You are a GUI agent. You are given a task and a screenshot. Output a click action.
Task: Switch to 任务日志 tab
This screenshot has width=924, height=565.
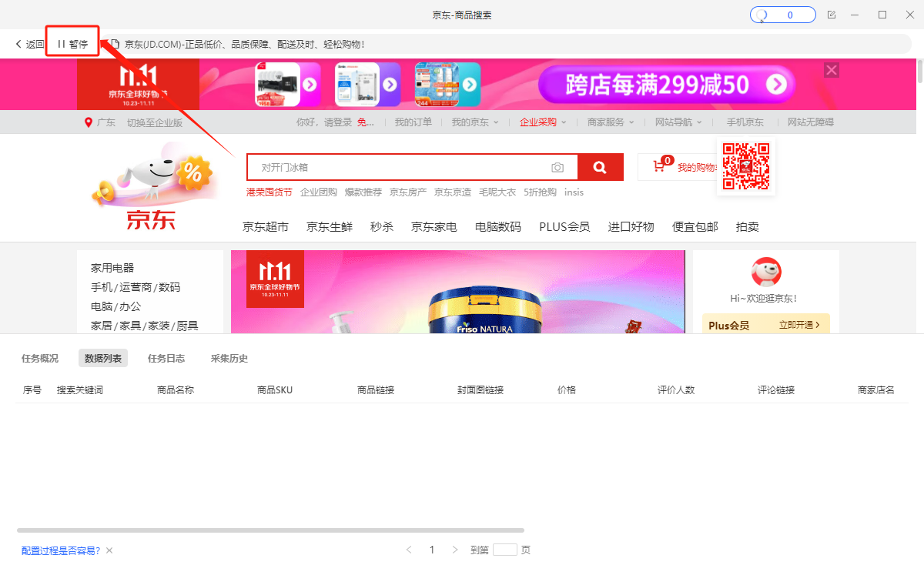(x=166, y=358)
